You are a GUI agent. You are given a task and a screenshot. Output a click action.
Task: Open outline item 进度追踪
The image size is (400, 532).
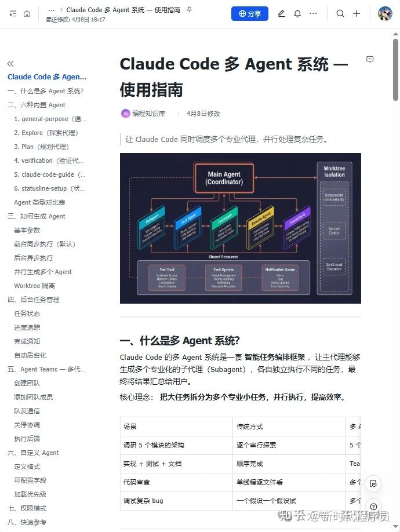(27, 327)
